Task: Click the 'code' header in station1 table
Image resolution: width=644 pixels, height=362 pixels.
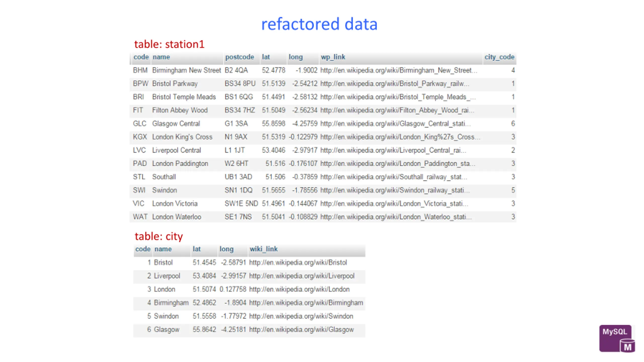Action: 141,57
